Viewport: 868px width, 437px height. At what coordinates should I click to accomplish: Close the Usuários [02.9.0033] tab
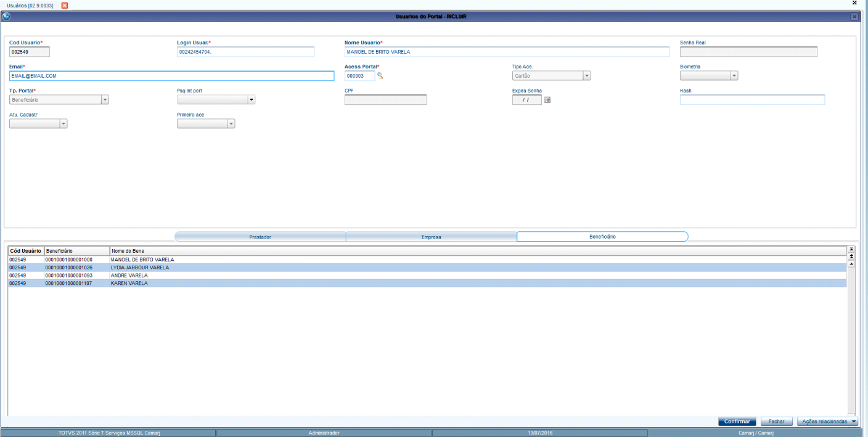tap(65, 5)
